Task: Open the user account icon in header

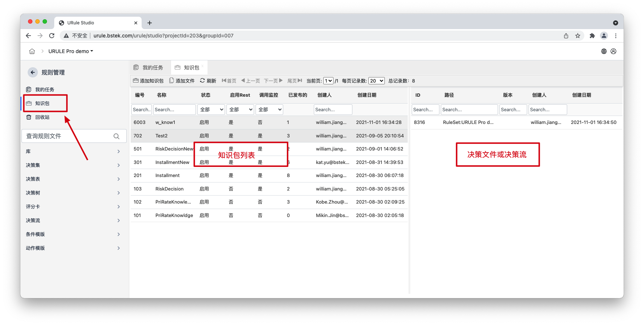Action: tap(613, 51)
